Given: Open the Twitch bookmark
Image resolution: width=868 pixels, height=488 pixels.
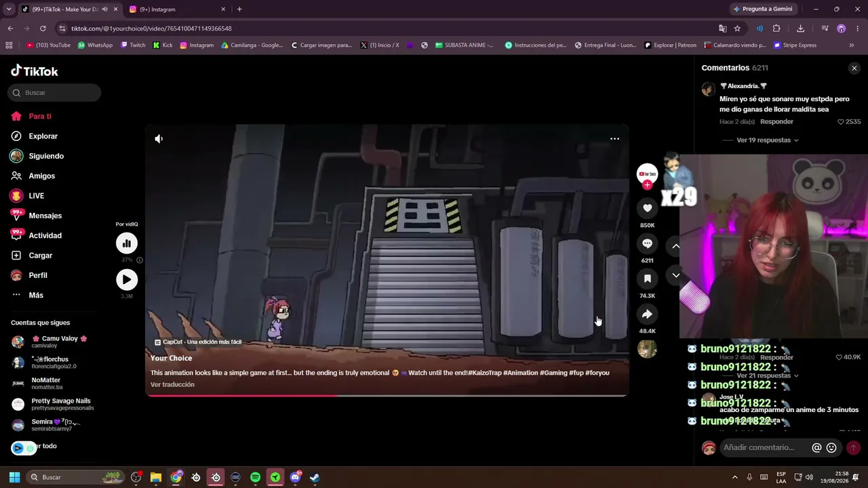Looking at the screenshot, I should pyautogui.click(x=133, y=45).
